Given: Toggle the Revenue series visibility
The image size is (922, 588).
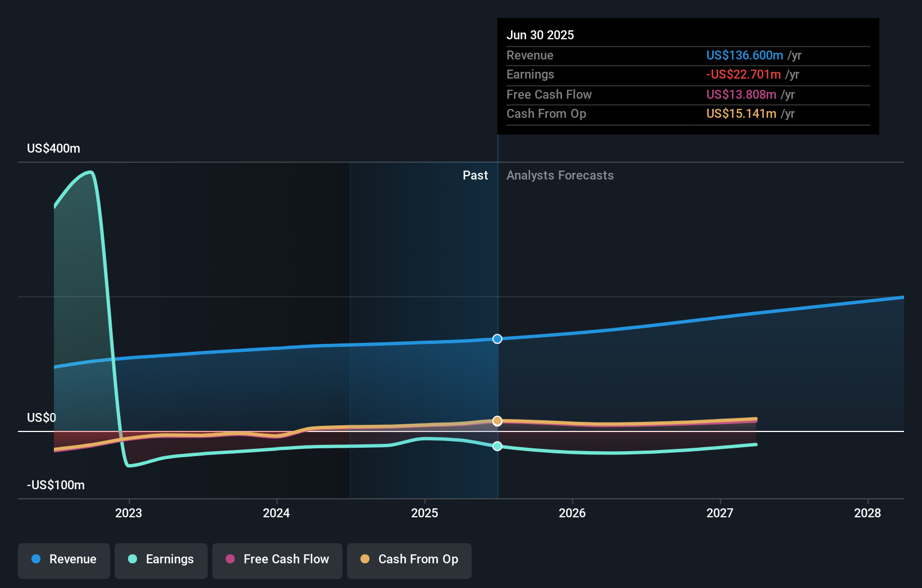Looking at the screenshot, I should (x=63, y=561).
